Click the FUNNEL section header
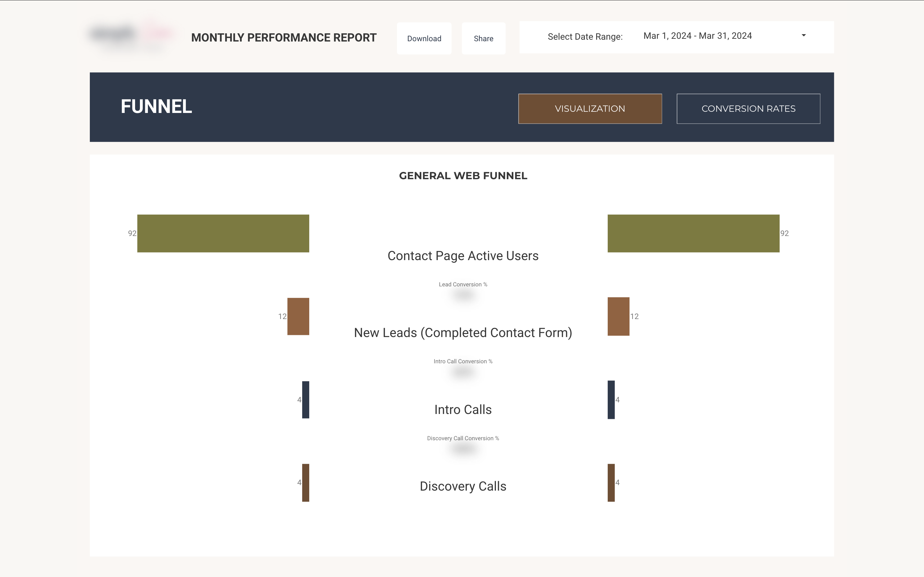924x577 pixels. (156, 107)
